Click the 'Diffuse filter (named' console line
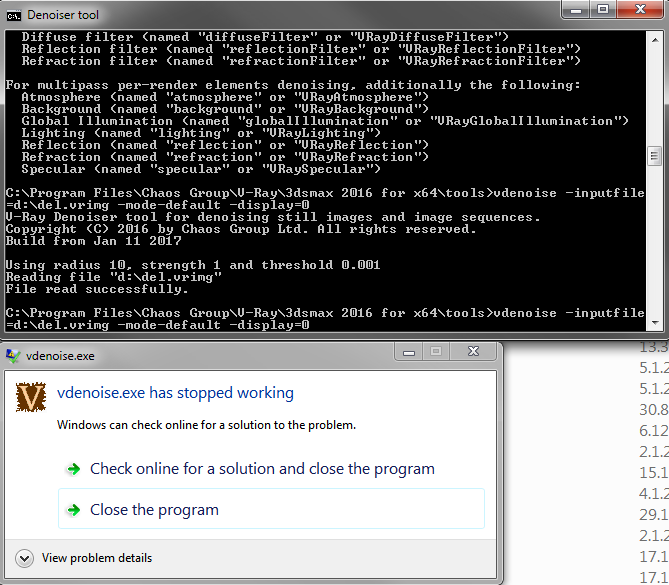The height and width of the screenshot is (585, 669). pyautogui.click(x=265, y=37)
